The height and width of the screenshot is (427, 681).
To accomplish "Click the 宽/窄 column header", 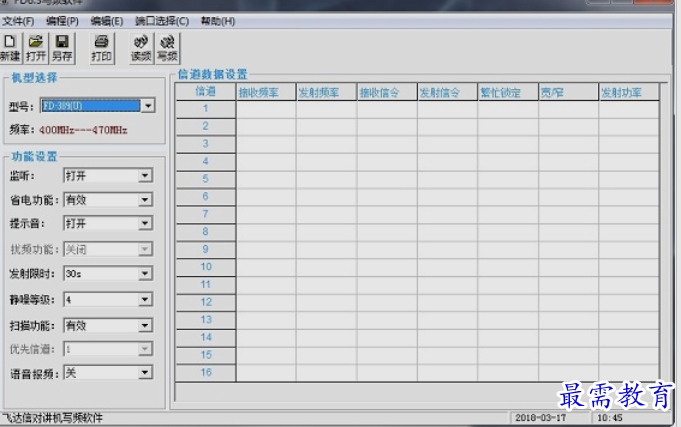I will [x=569, y=92].
